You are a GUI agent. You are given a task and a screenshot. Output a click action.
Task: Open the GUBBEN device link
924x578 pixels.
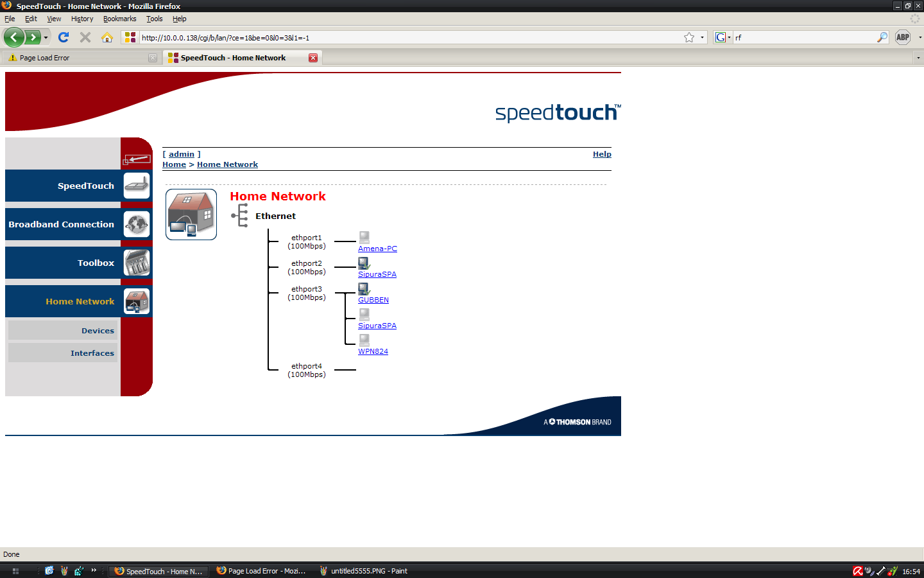pyautogui.click(x=373, y=300)
